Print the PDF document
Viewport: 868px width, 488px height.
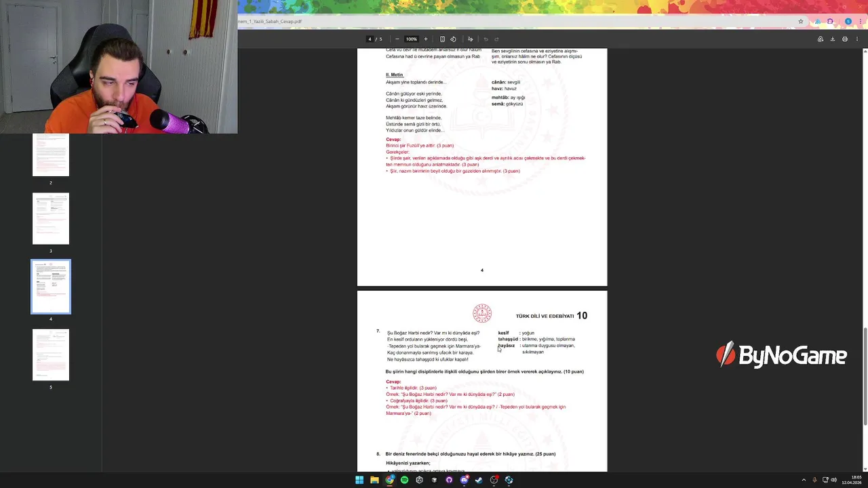coord(845,39)
